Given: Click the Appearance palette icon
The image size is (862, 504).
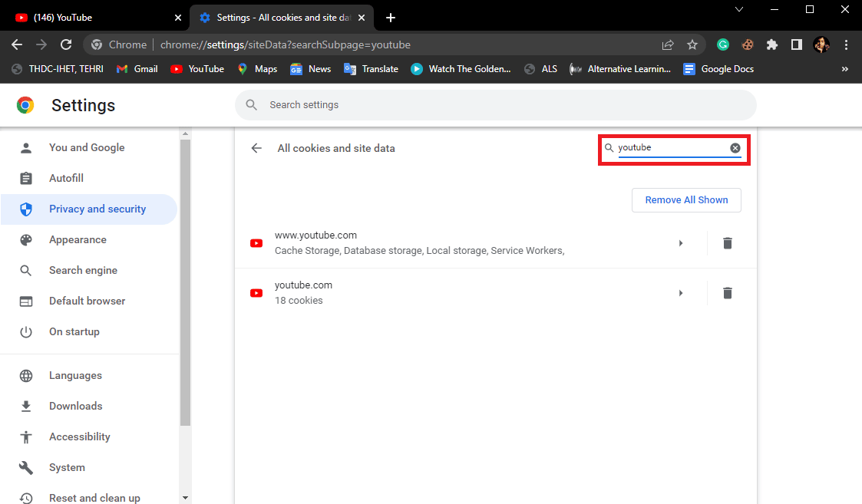Looking at the screenshot, I should click(26, 240).
